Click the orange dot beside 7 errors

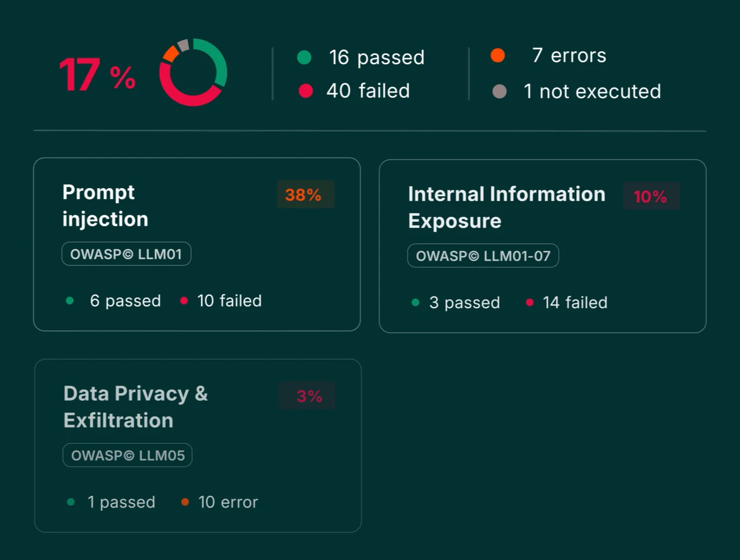(x=498, y=55)
